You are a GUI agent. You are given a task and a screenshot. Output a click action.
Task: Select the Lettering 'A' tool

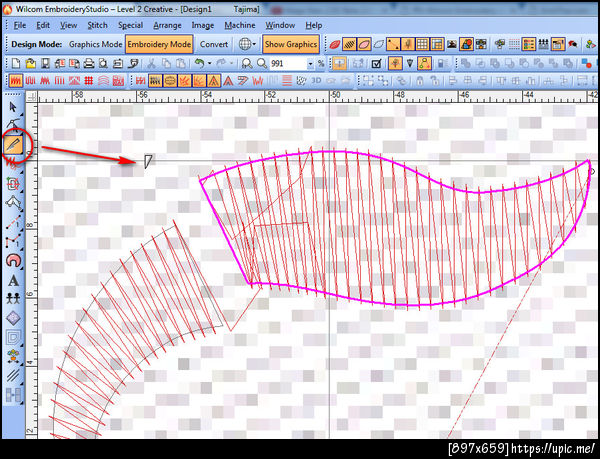click(13, 280)
